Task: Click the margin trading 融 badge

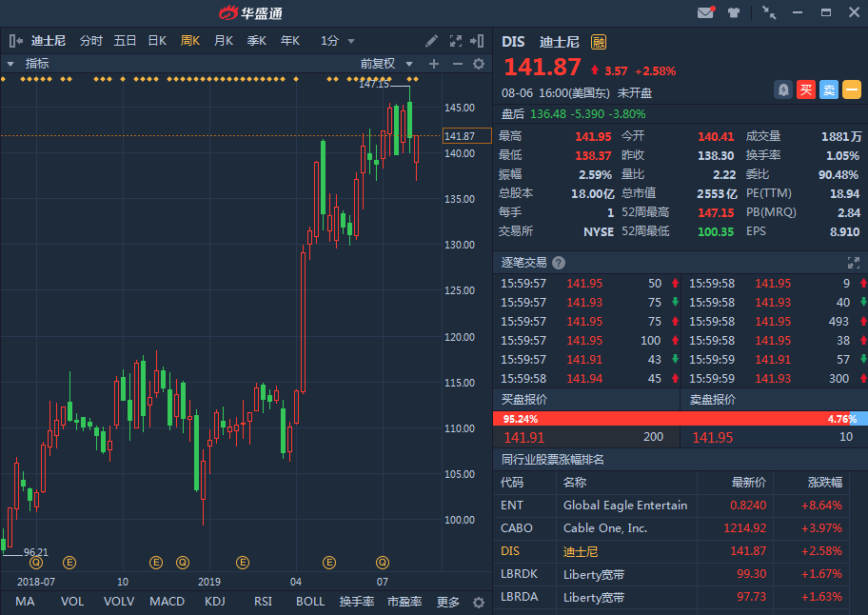Action: pos(599,42)
